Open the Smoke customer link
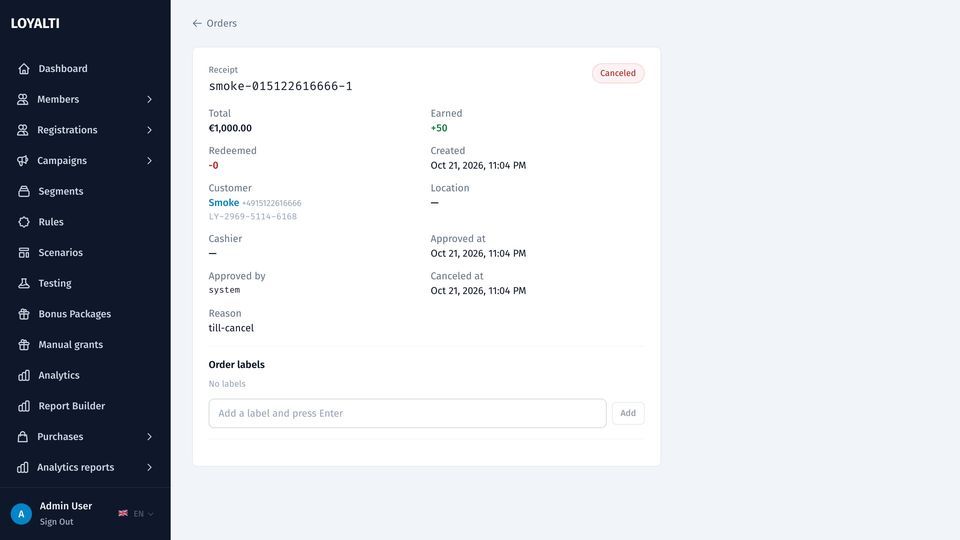The height and width of the screenshot is (540, 960). coord(223,203)
